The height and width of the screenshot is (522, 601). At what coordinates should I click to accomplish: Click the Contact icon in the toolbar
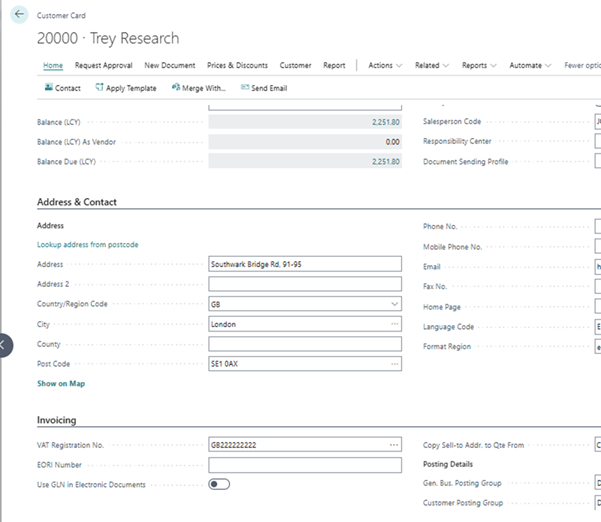pos(49,88)
